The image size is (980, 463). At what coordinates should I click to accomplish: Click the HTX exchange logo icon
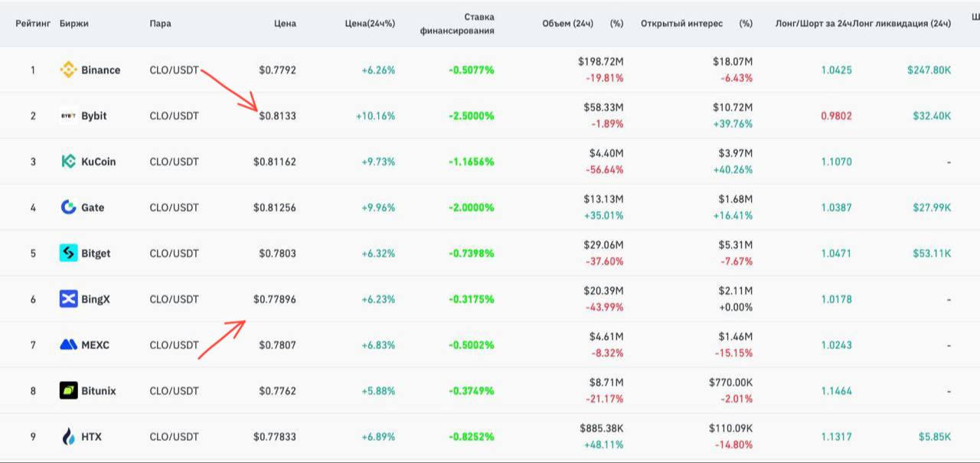coord(68,437)
